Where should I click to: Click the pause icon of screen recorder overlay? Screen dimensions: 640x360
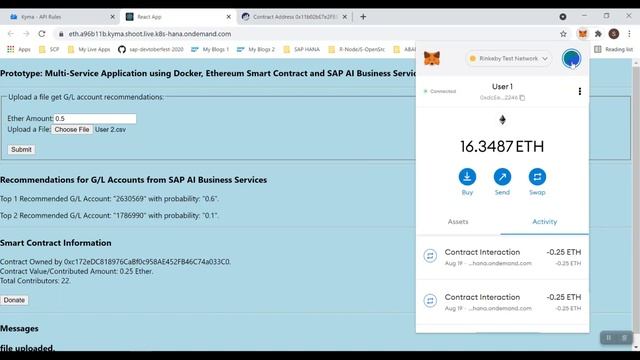pyautogui.click(x=609, y=338)
